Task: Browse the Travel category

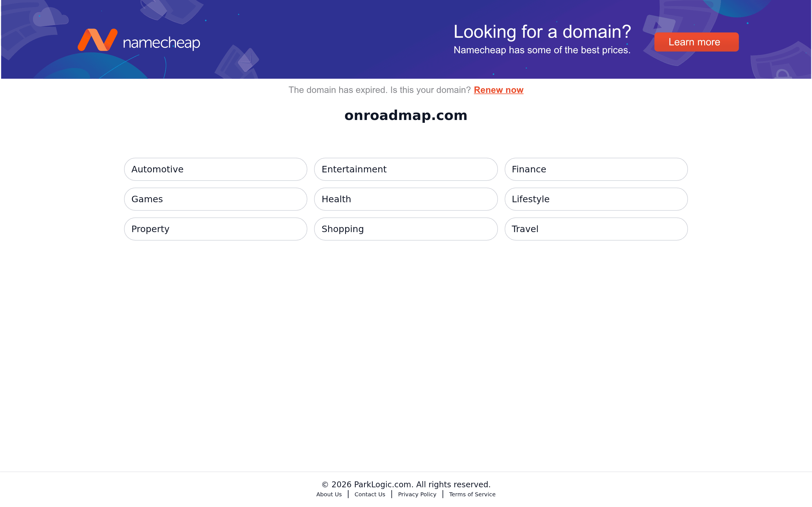Action: [596, 229]
